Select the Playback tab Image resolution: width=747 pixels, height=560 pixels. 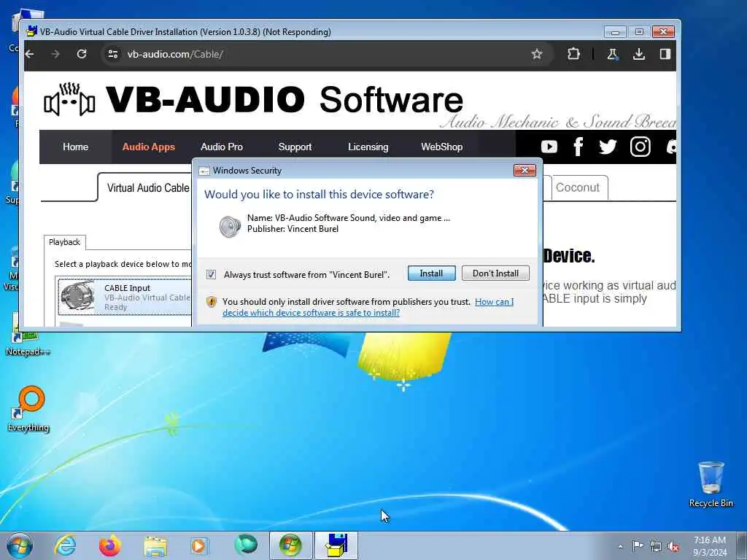click(64, 242)
